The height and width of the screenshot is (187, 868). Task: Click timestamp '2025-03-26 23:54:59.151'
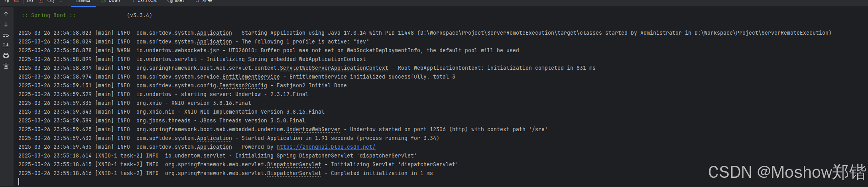[55, 86]
